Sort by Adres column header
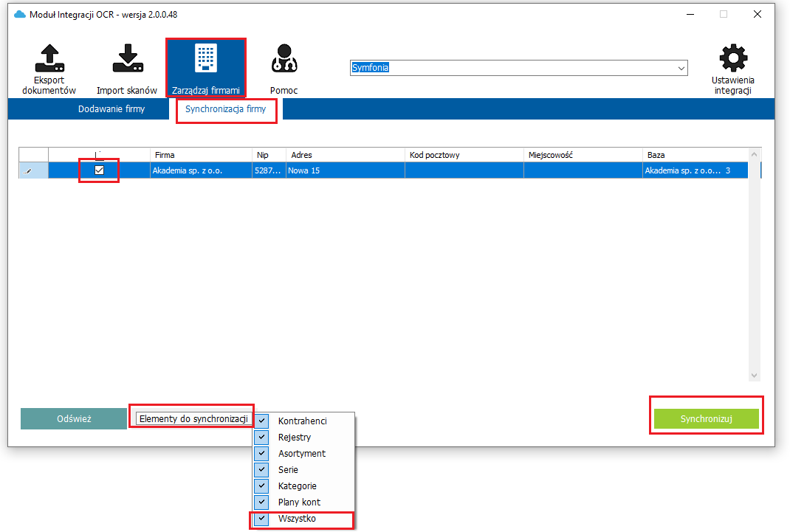Image resolution: width=790 pixels, height=532 pixels. 345,155
